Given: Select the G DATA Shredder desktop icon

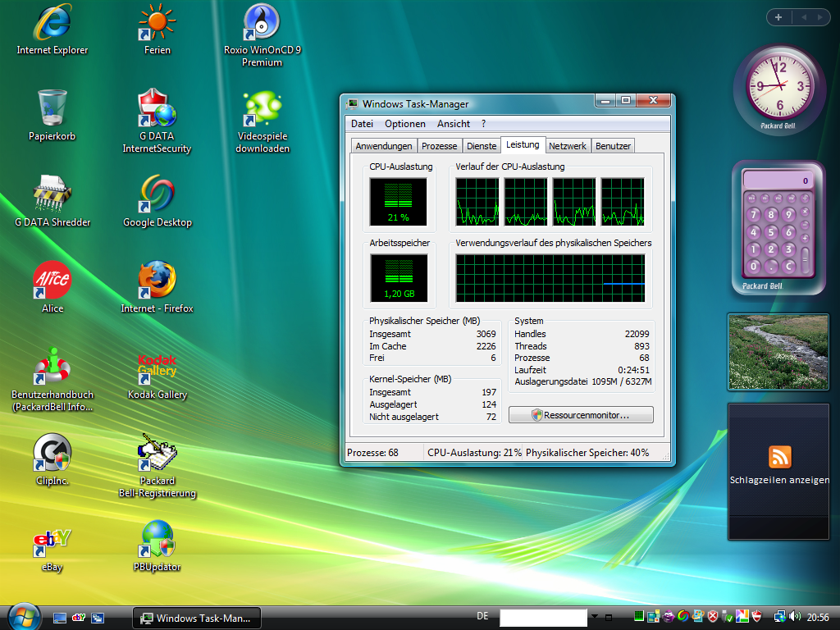Looking at the screenshot, I should (52, 202).
